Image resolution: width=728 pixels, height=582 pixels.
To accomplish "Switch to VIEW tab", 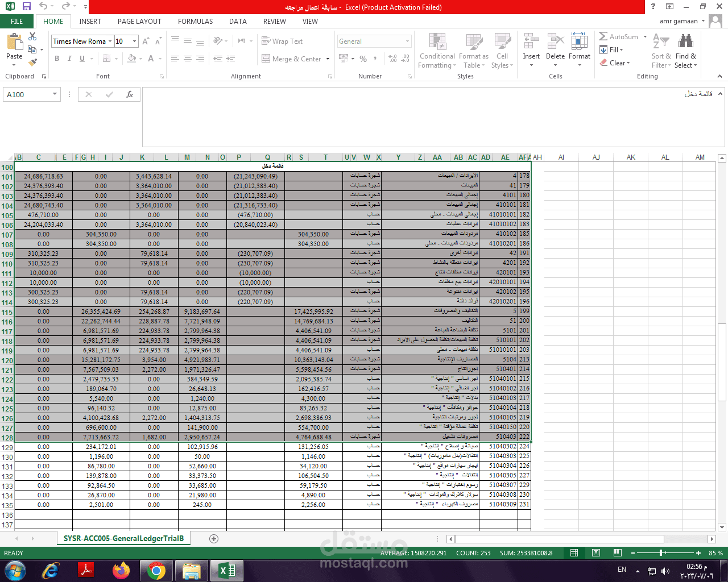I will (x=310, y=22).
